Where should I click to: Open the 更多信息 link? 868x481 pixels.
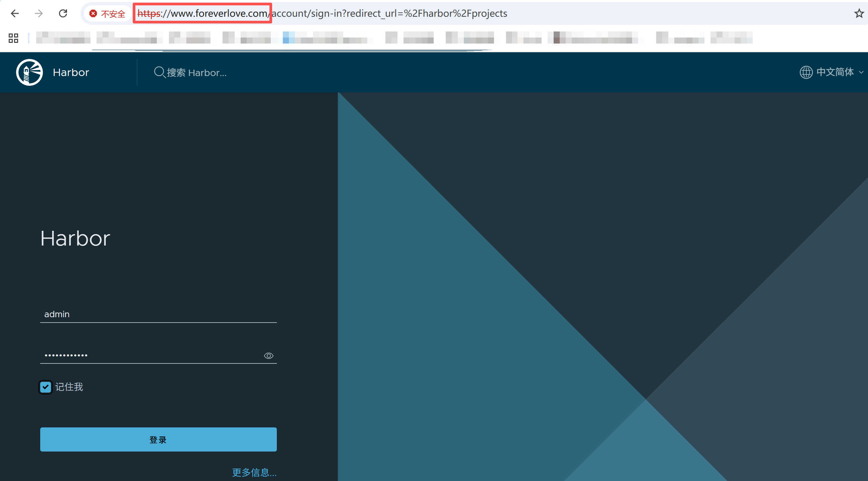click(x=254, y=472)
